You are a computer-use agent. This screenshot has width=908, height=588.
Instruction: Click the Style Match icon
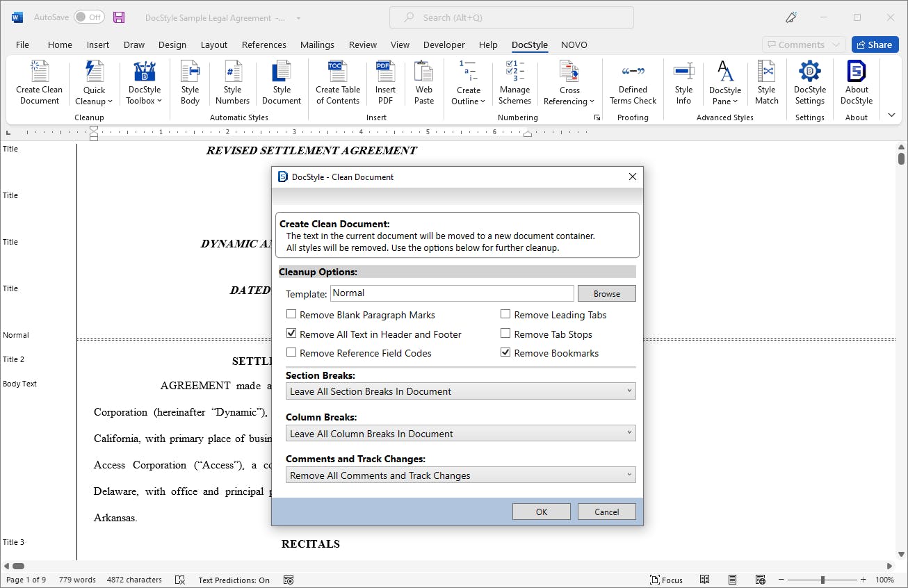[767, 72]
